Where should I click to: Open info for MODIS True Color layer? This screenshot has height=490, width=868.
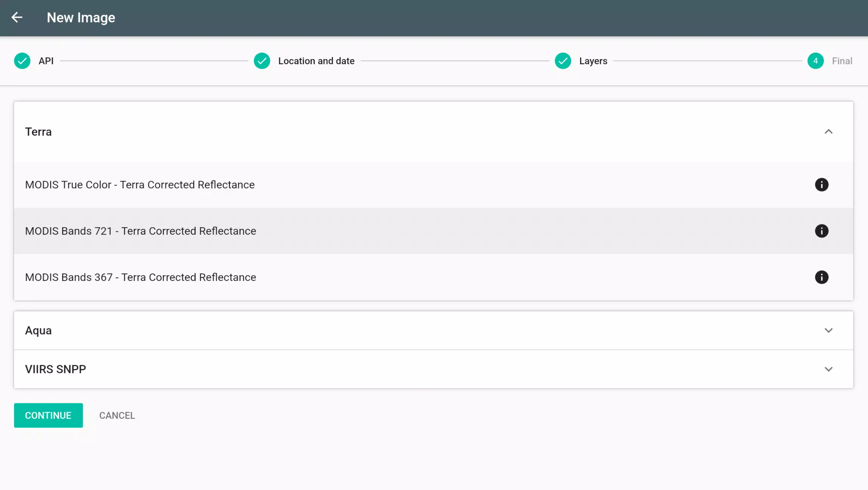(821, 185)
